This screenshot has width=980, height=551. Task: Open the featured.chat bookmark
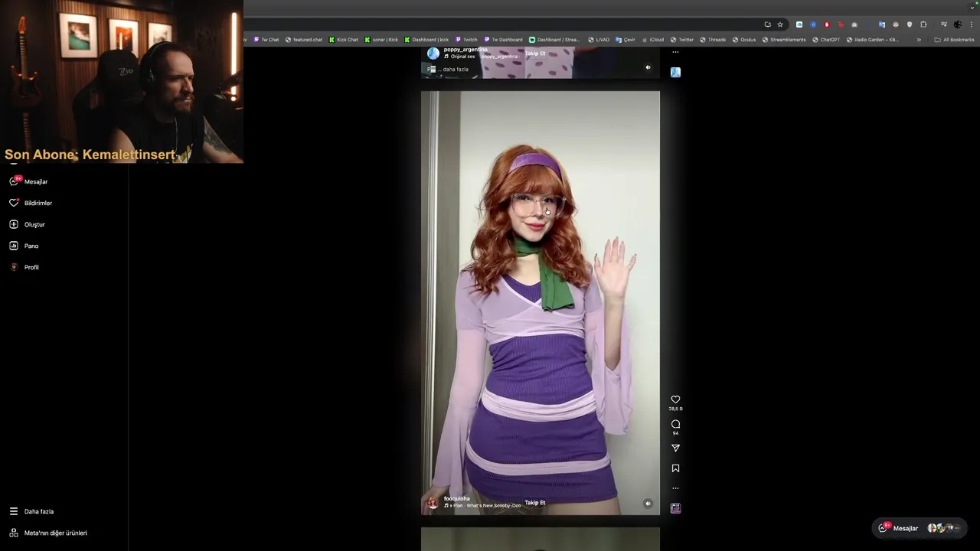click(304, 40)
